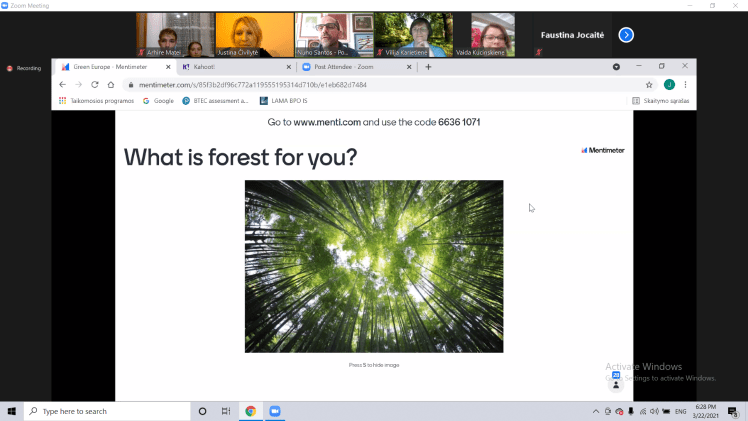Expand hidden system tray icons
Viewport: 748px width, 421px height.
[x=596, y=411]
